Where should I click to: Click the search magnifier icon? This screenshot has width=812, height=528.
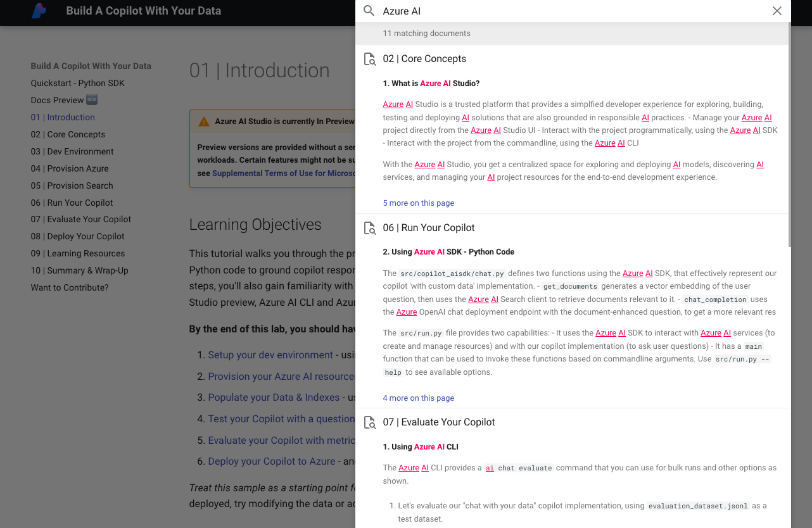tap(369, 11)
